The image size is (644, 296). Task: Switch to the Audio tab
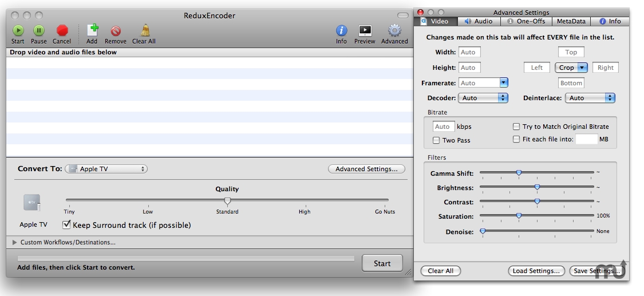[x=479, y=21]
